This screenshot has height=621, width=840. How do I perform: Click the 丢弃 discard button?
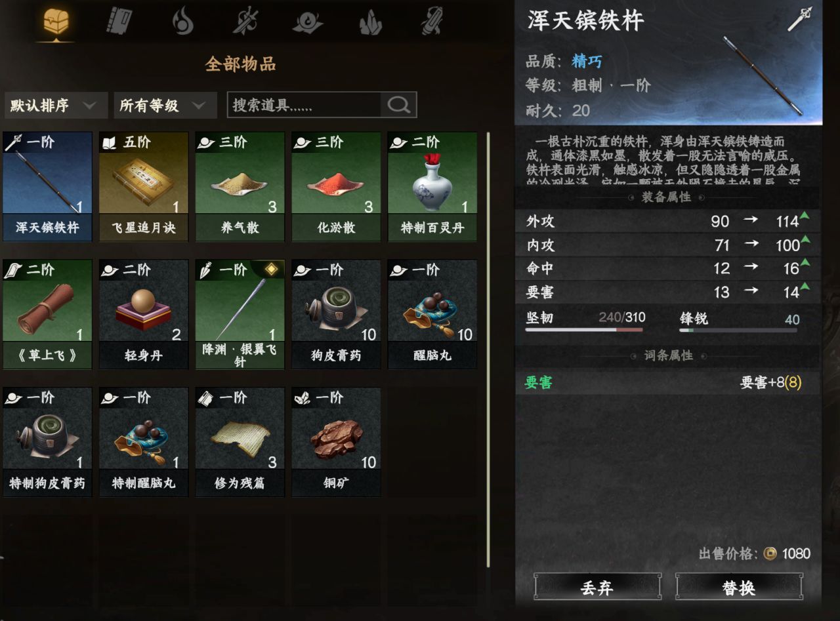point(597,587)
